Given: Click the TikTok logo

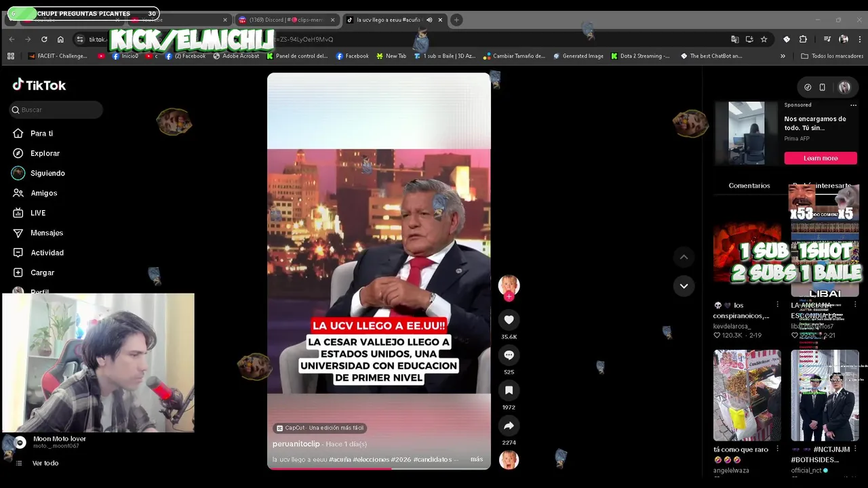Looking at the screenshot, I should click(39, 85).
